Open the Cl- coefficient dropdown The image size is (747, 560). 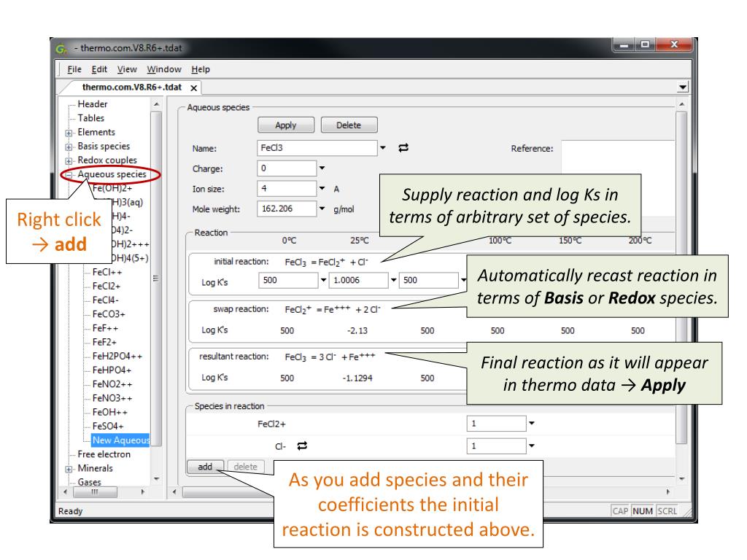(x=532, y=446)
